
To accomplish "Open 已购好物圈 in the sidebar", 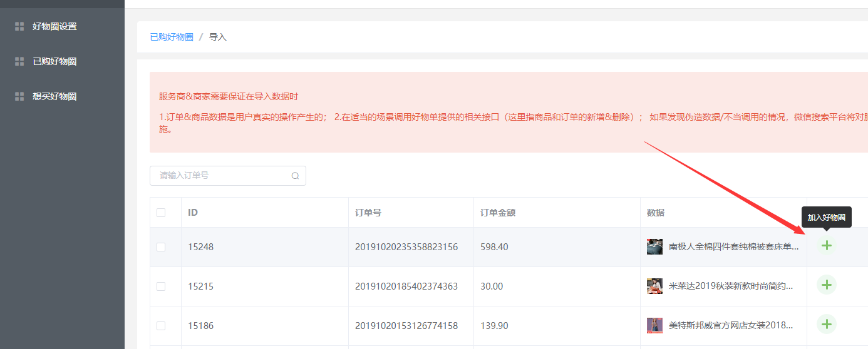I will click(54, 61).
